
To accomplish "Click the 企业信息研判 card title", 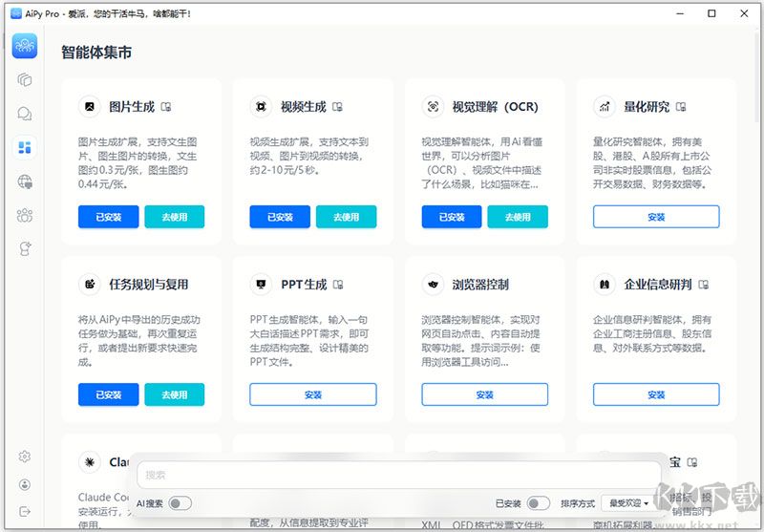I will [x=658, y=285].
